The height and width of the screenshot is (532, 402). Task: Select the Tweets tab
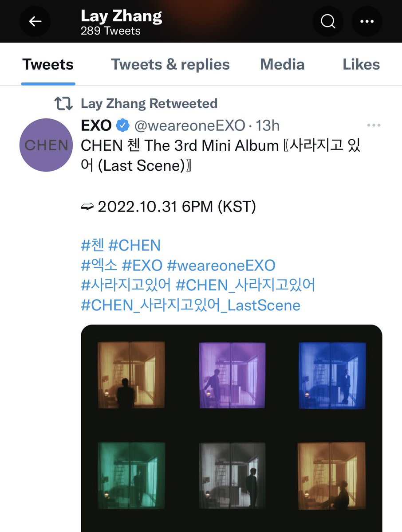[48, 65]
